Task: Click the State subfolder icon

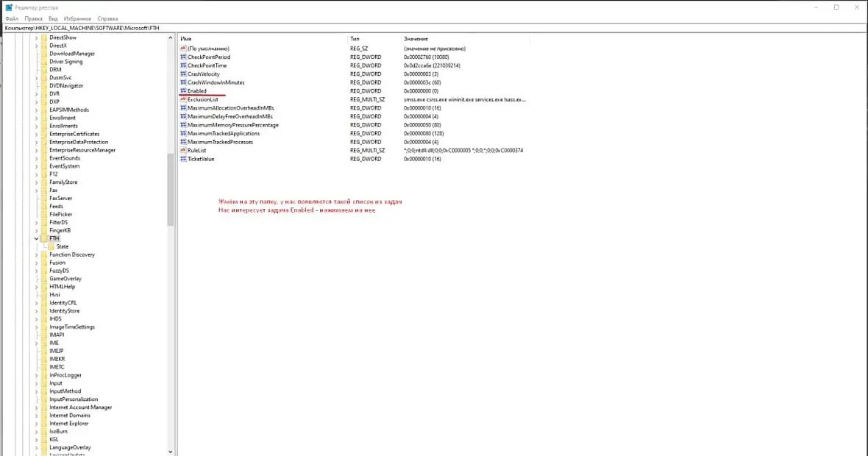Action: [x=51, y=246]
